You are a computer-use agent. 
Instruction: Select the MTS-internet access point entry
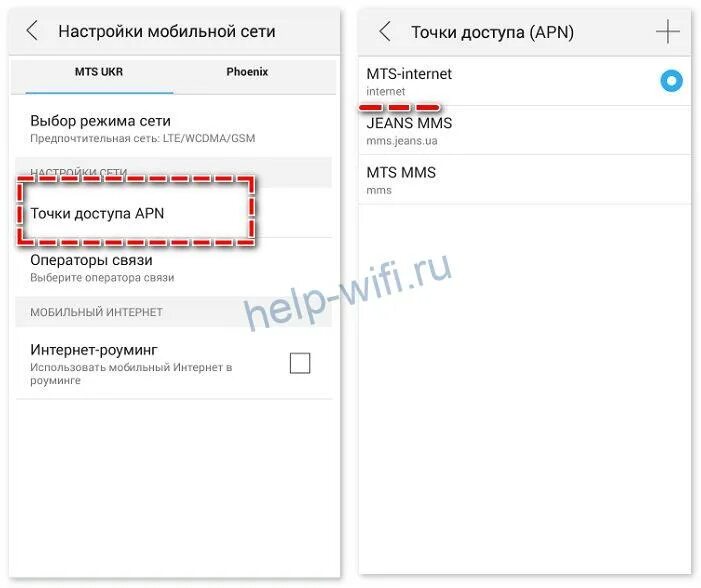pyautogui.click(x=525, y=81)
